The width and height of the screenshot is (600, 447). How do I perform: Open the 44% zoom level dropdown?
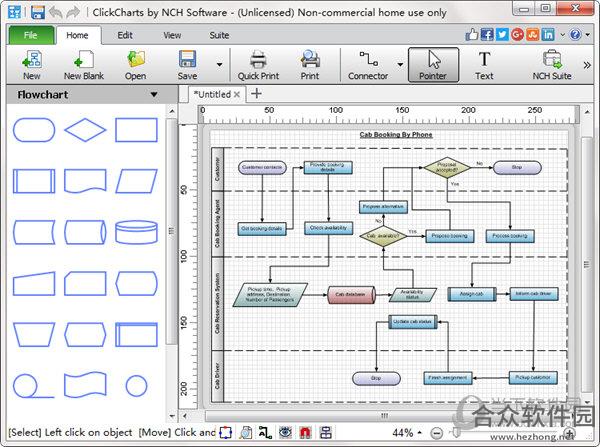point(407,433)
